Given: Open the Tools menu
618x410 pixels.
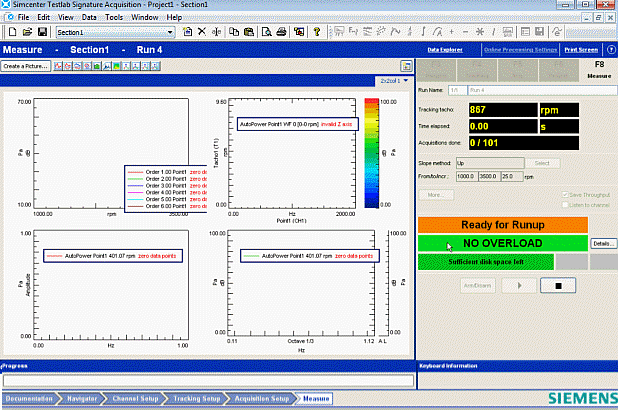Looking at the screenshot, I should coord(115,18).
